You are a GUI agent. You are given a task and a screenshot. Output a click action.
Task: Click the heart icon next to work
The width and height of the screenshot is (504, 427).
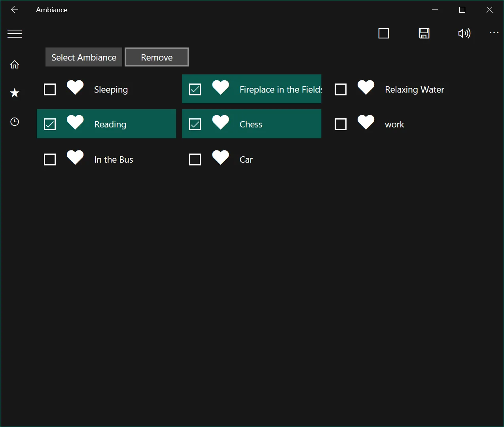coord(366,122)
